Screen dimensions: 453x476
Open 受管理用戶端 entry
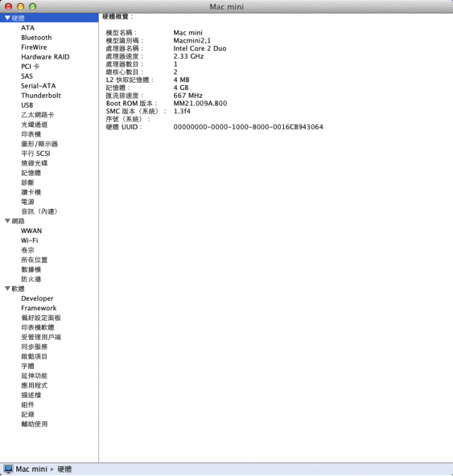point(41,337)
